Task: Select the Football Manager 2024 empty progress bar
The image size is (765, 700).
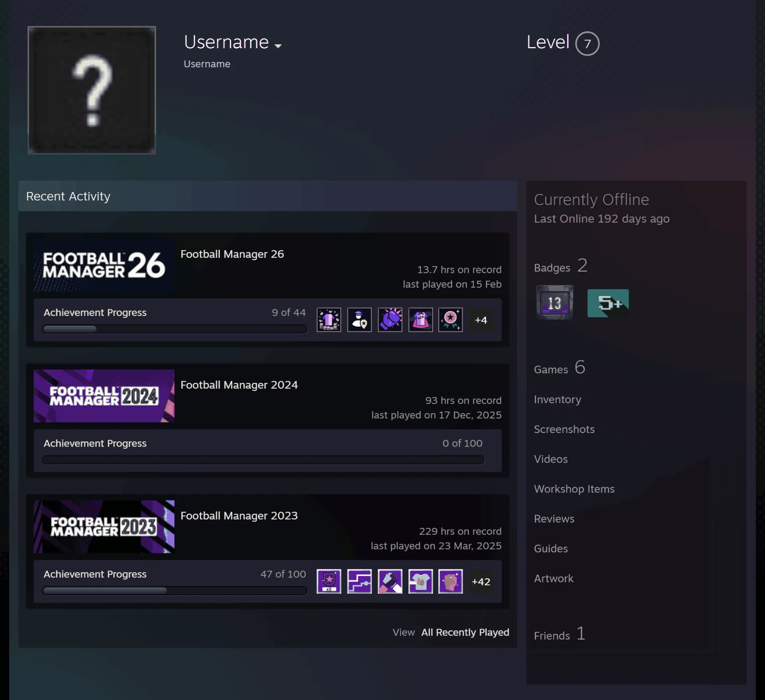Action: coord(263,460)
